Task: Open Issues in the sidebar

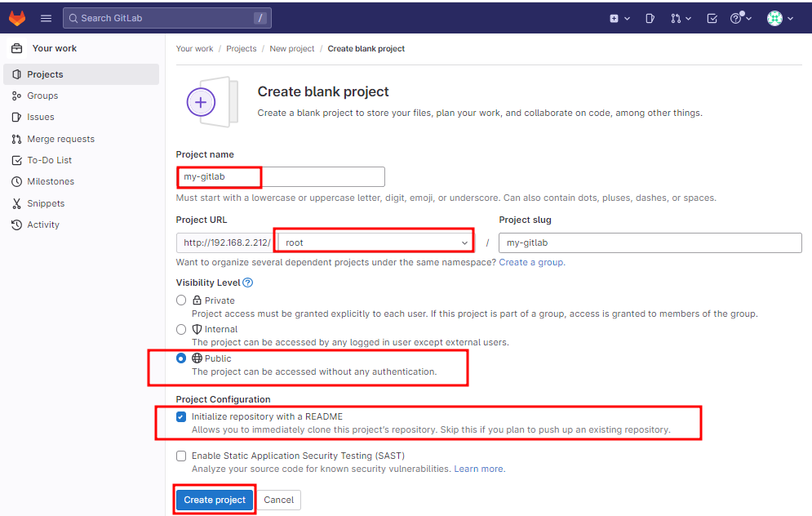Action: pyautogui.click(x=82, y=117)
